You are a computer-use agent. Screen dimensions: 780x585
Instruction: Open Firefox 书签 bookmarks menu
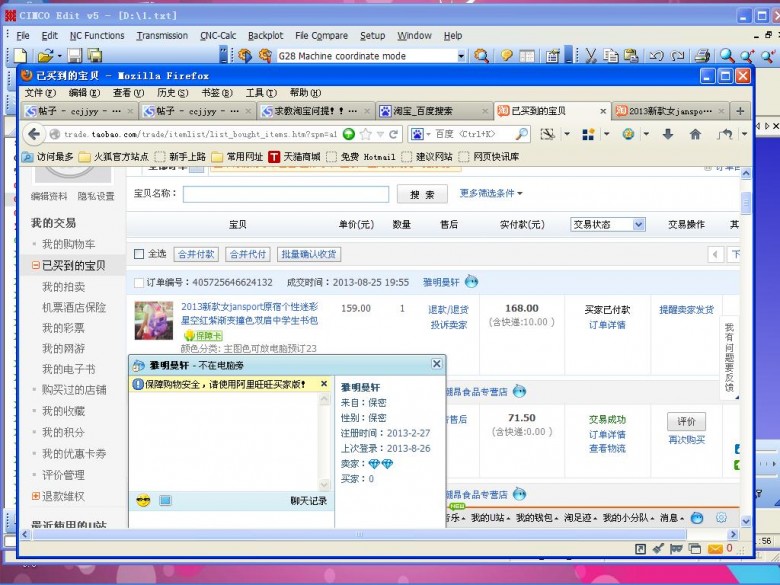click(217, 93)
